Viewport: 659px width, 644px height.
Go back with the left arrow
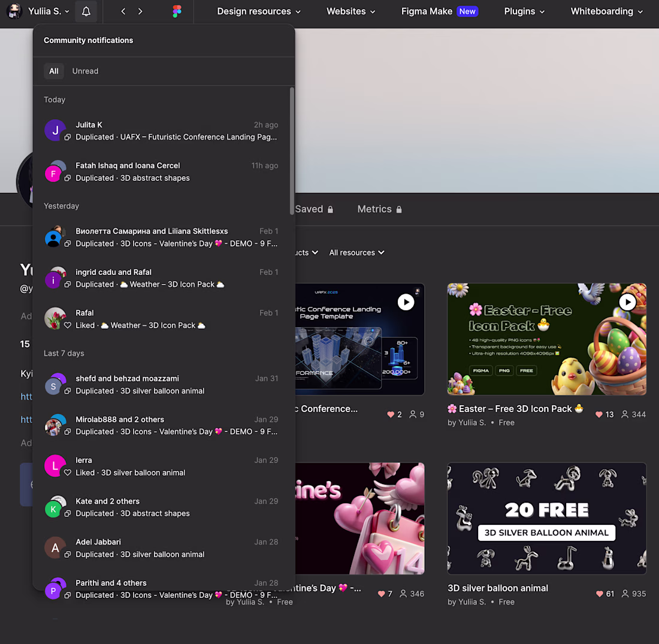click(x=123, y=11)
